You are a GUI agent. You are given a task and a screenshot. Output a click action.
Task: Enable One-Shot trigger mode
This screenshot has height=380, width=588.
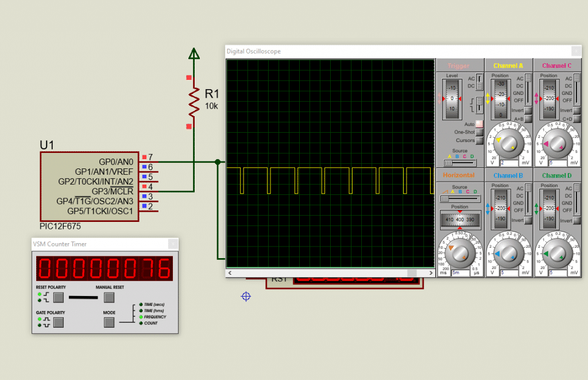pos(479,132)
